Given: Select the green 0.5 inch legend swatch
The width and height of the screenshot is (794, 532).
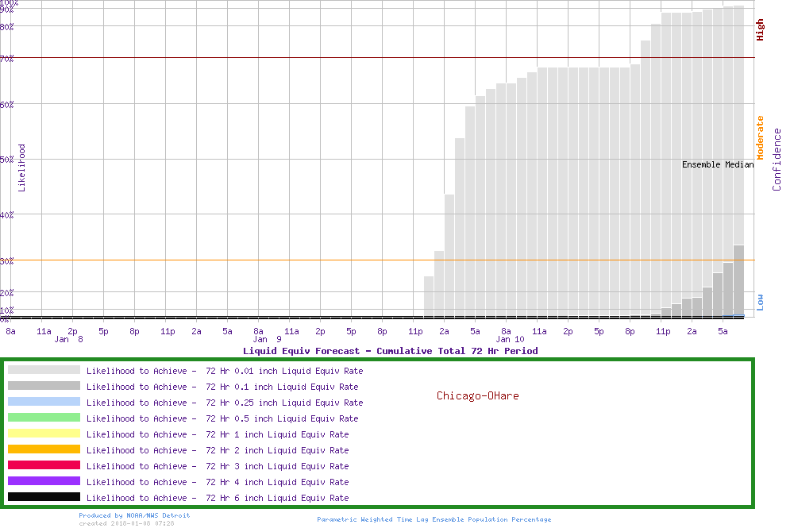Looking at the screenshot, I should coord(44,418).
